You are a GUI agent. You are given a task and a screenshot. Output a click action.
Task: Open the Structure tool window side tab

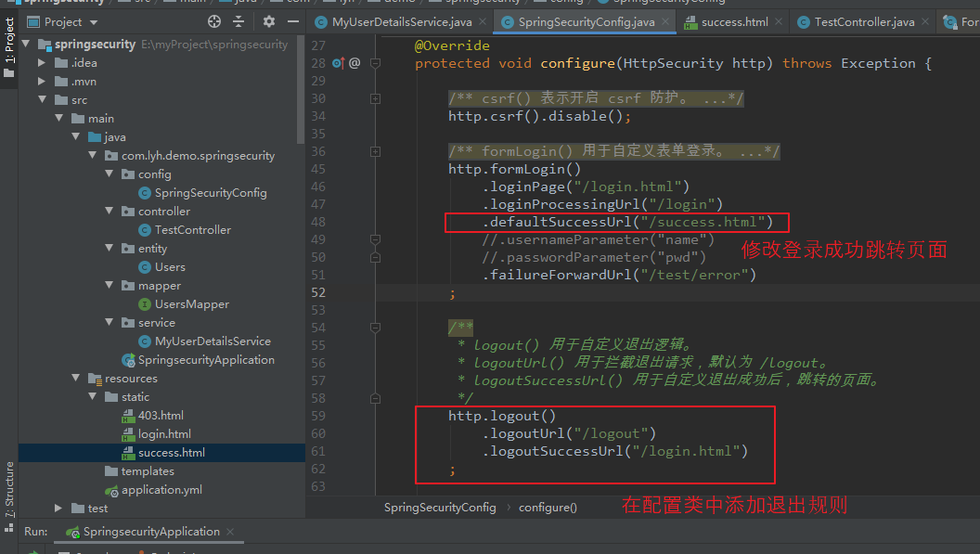[x=9, y=497]
